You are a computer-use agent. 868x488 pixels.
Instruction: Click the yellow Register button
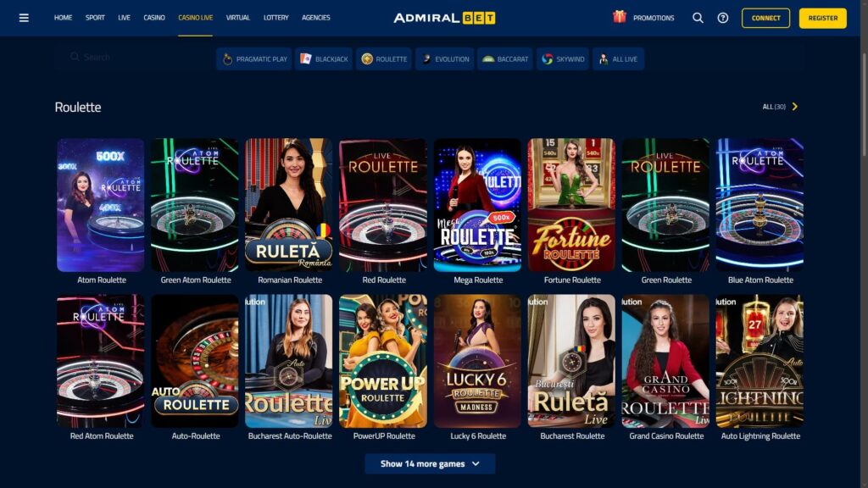822,18
